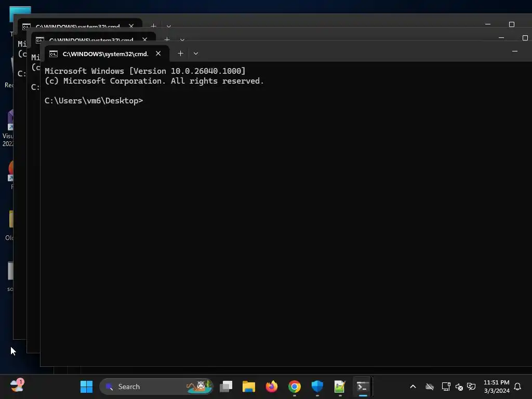Open the Windows Start menu
Viewport: 532px width, 399px height.
86,387
